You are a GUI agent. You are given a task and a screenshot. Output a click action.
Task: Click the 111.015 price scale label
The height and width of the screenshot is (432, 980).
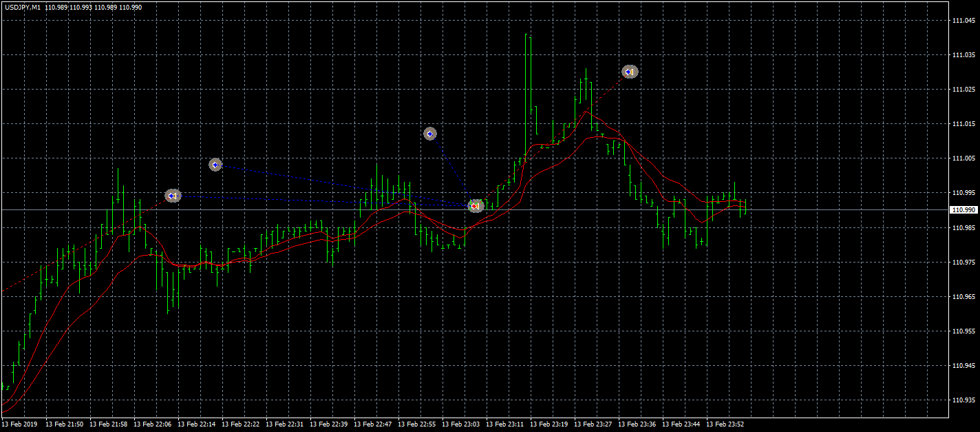963,124
